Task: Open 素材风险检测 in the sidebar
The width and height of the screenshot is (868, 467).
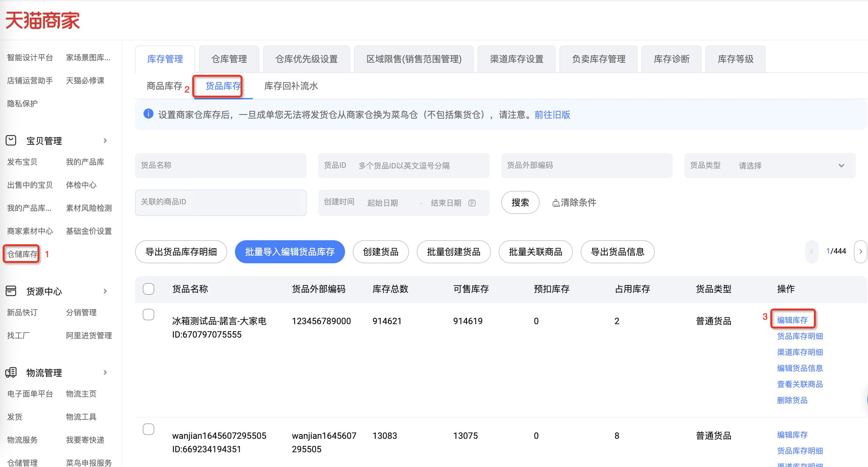Action: tap(89, 208)
